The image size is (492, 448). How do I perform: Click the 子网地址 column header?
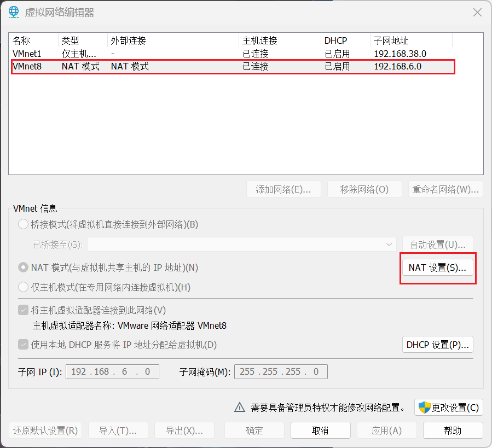(x=411, y=40)
